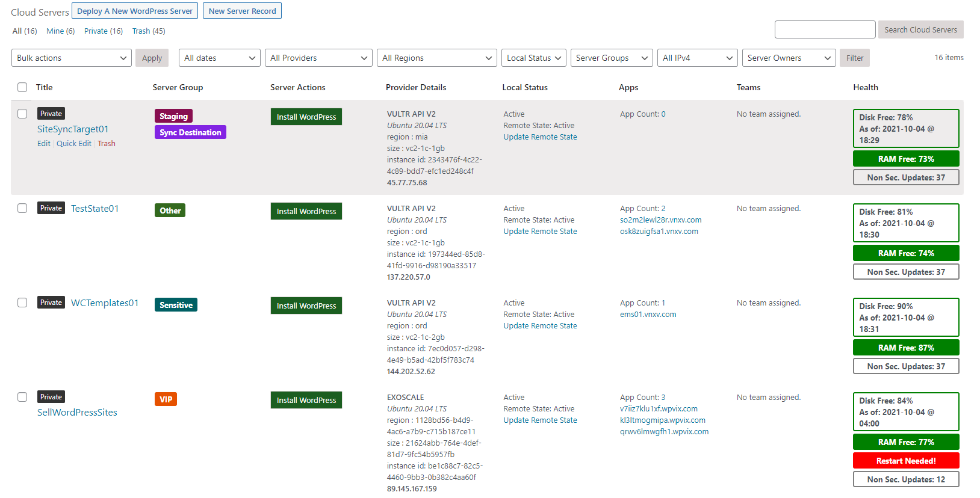Click the Search Cloud Servers text field
The image size is (980, 498).
coord(825,29)
